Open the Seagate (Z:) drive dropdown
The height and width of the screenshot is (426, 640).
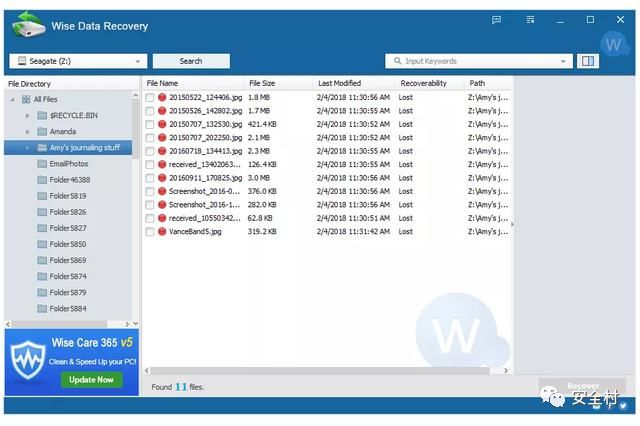coord(78,61)
